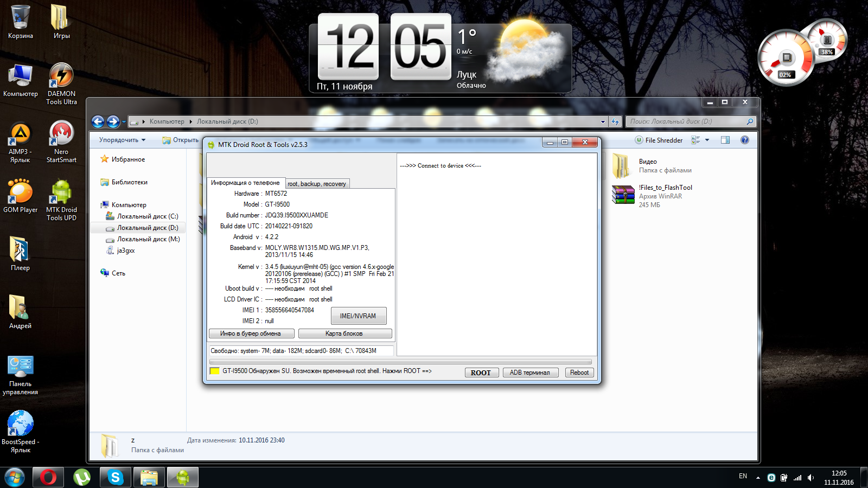Select the phone information tab
The image size is (868, 488).
245,183
